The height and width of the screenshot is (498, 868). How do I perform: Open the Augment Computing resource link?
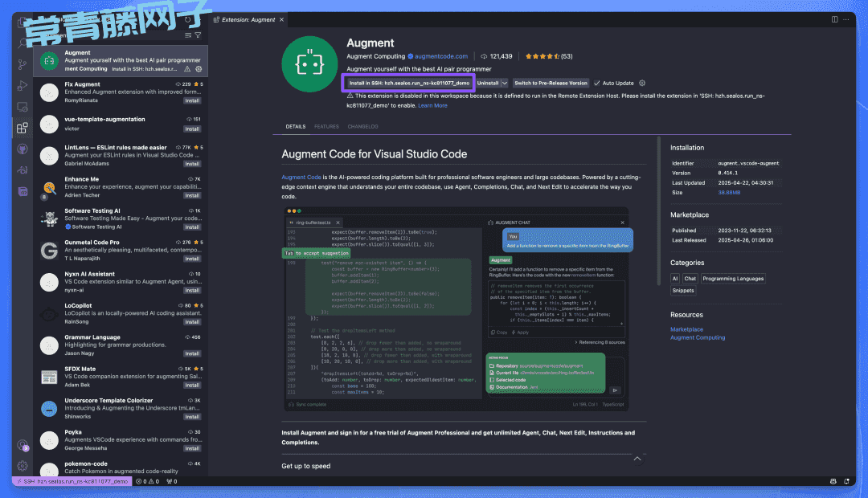698,337
